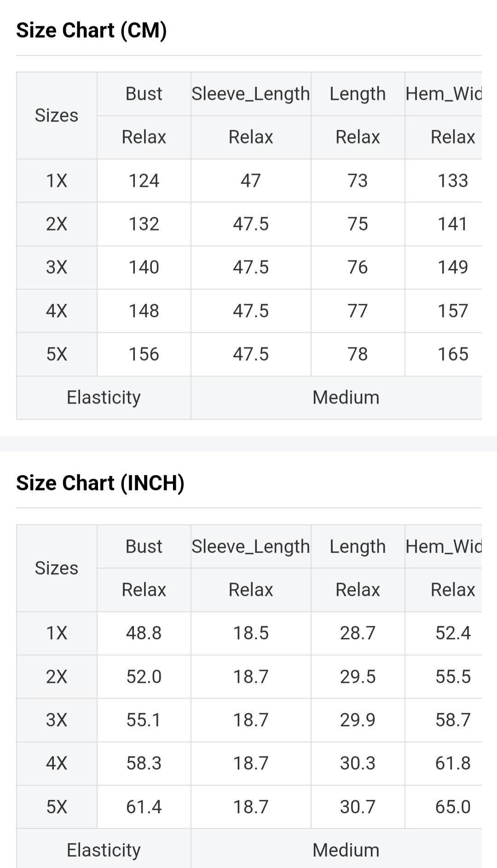Image resolution: width=497 pixels, height=868 pixels.
Task: Click the Length header in INCH chart
Action: pyautogui.click(x=358, y=546)
